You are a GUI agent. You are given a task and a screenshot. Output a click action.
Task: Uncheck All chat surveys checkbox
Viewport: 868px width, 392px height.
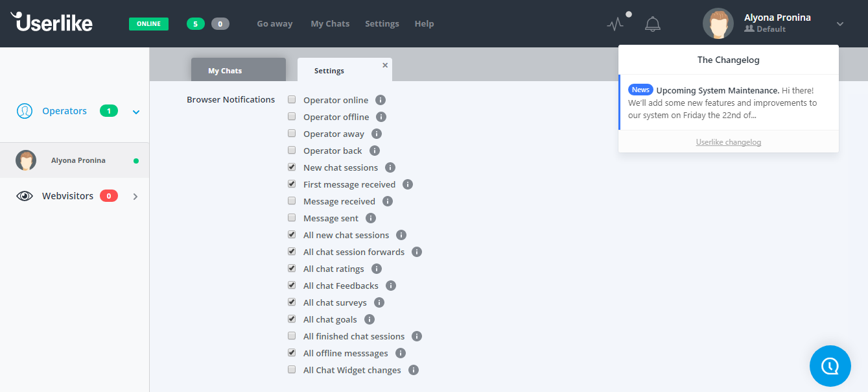(x=292, y=302)
